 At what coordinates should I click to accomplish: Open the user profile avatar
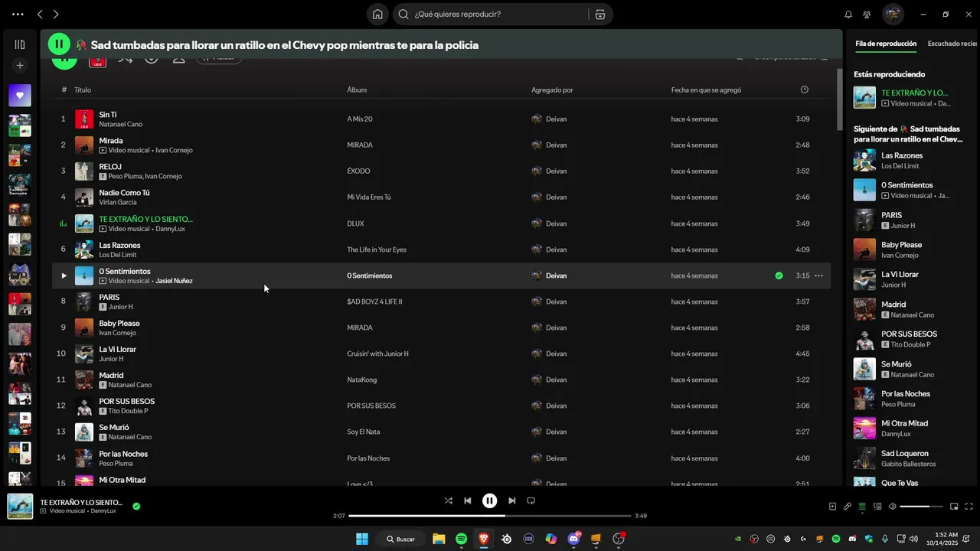coord(893,14)
